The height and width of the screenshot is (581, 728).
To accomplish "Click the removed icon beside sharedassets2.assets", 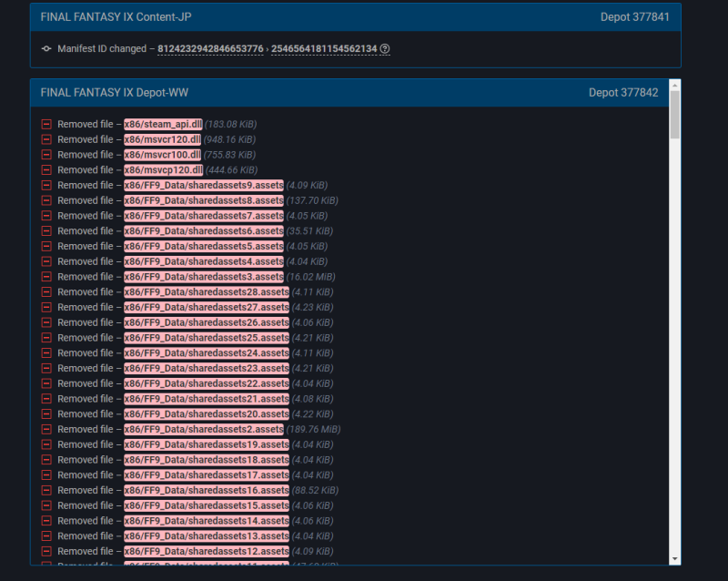I will (x=46, y=429).
